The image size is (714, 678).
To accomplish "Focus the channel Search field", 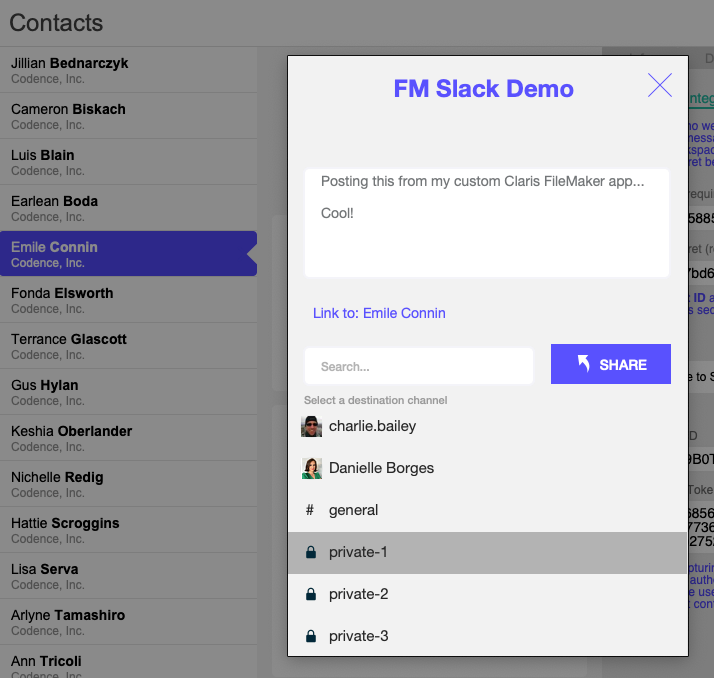I will pyautogui.click(x=419, y=366).
